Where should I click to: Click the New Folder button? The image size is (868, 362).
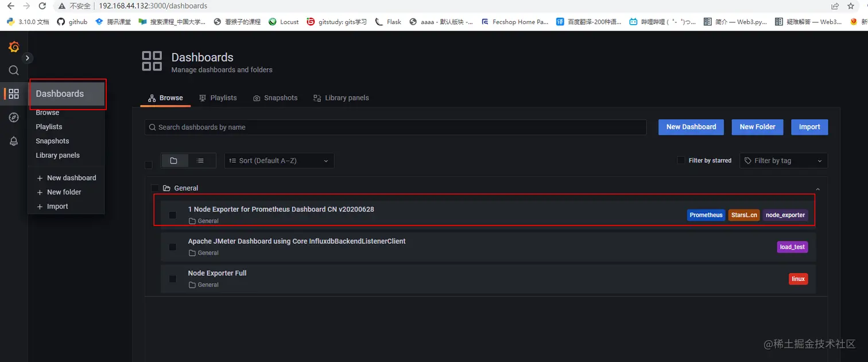click(x=757, y=127)
